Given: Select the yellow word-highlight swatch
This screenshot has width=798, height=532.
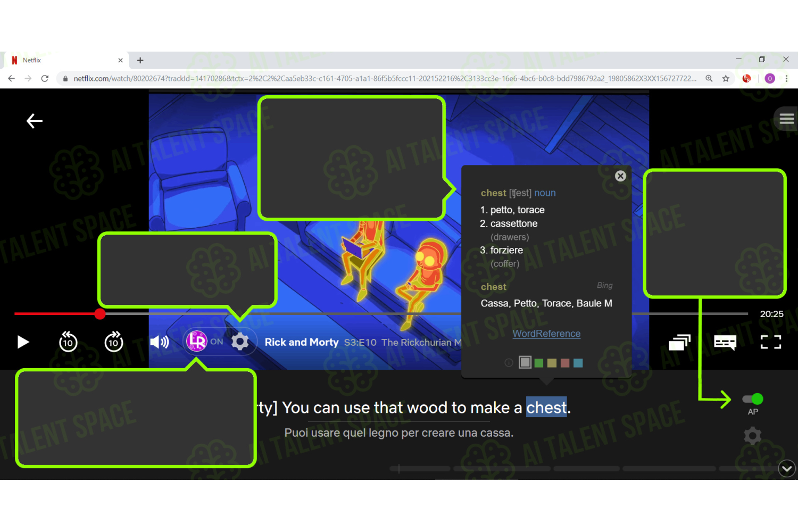Looking at the screenshot, I should pos(552,363).
